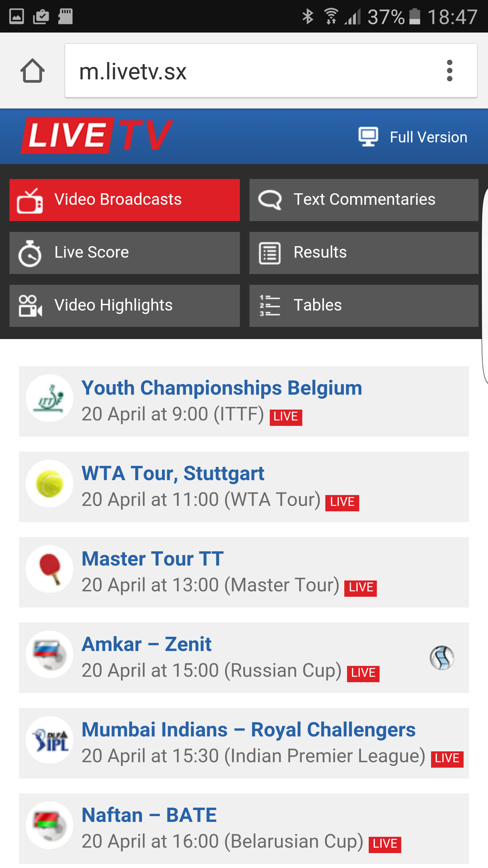The image size is (488, 868).
Task: Open the browser three-dot menu
Action: pyautogui.click(x=449, y=71)
